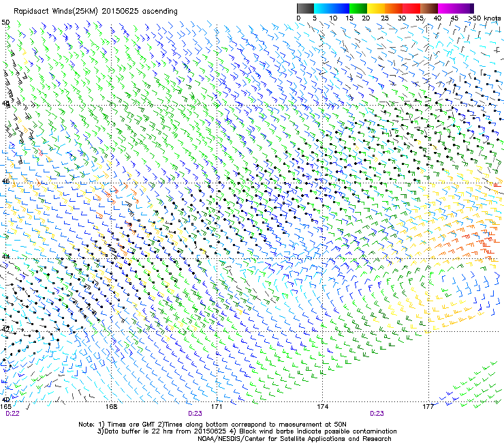Click the latitude axis label '50'
This screenshot has height=443, width=504.
pyautogui.click(x=5, y=22)
